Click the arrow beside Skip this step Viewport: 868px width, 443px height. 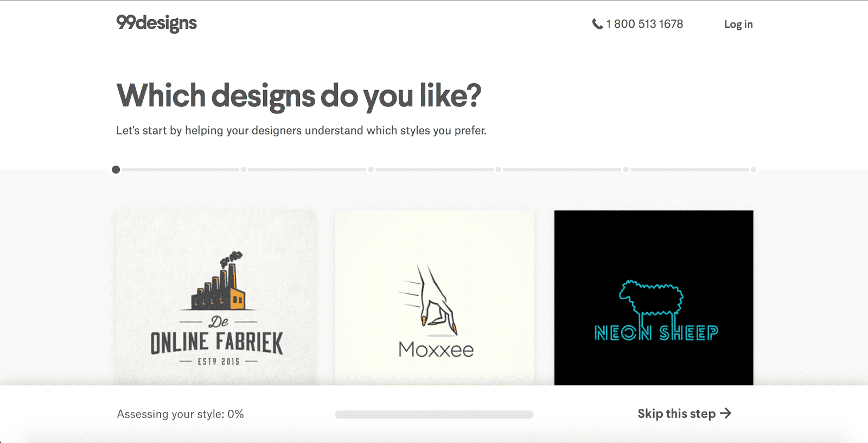[x=726, y=414]
